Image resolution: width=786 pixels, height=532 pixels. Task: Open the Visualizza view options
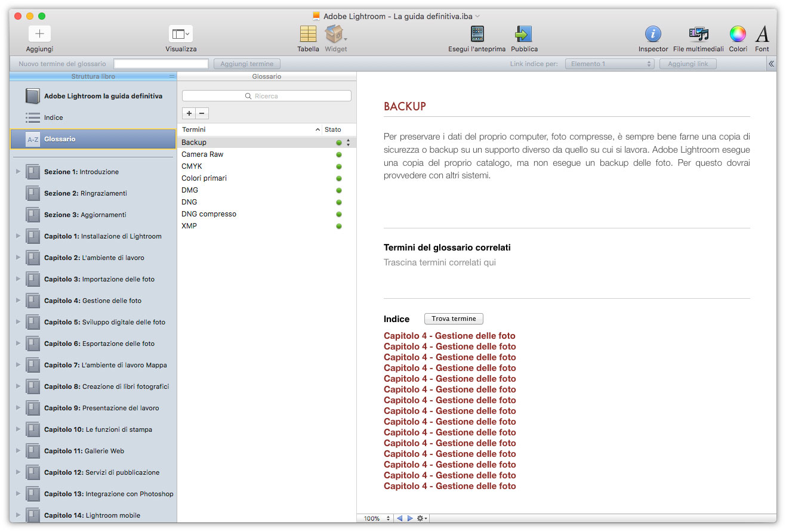tap(181, 34)
